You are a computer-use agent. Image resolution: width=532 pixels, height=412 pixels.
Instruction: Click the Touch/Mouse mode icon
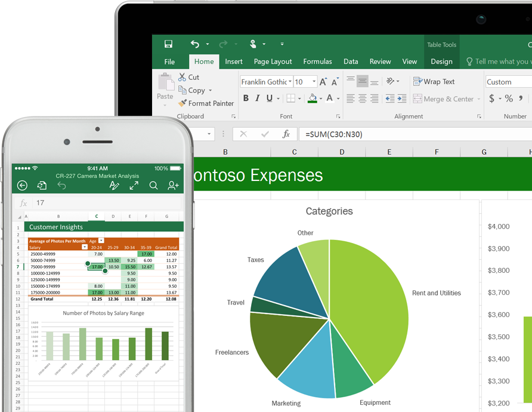[x=253, y=44]
